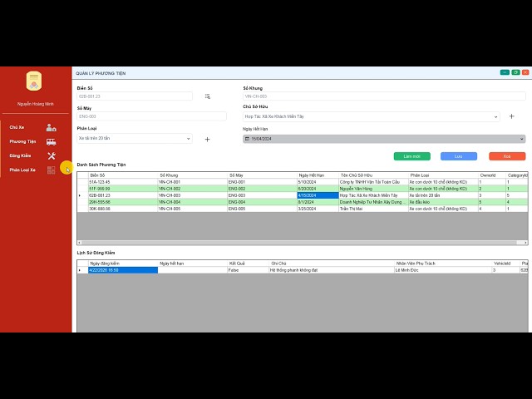This screenshot has width=532, height=399.
Task: Click the Biển Số input field
Action: (x=135, y=96)
